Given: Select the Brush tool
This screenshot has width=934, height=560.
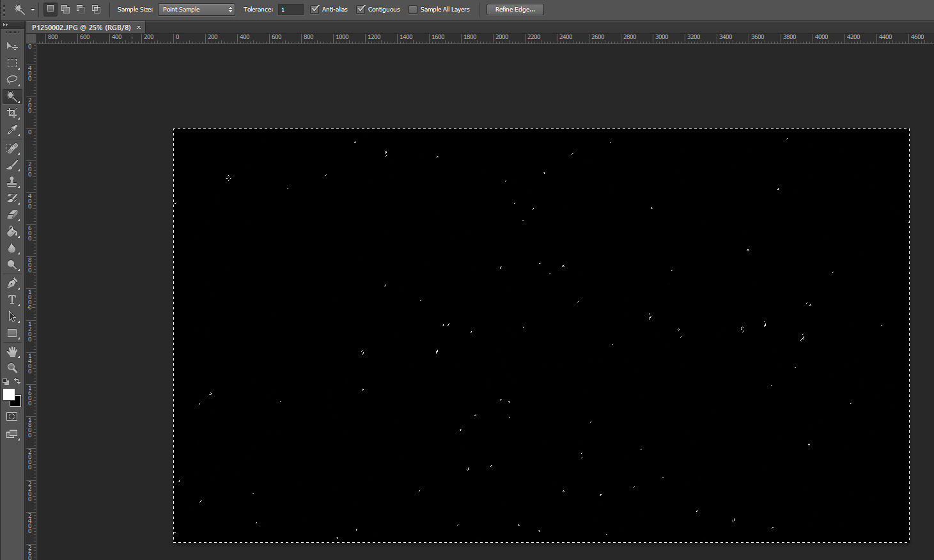Looking at the screenshot, I should pyautogui.click(x=12, y=165).
